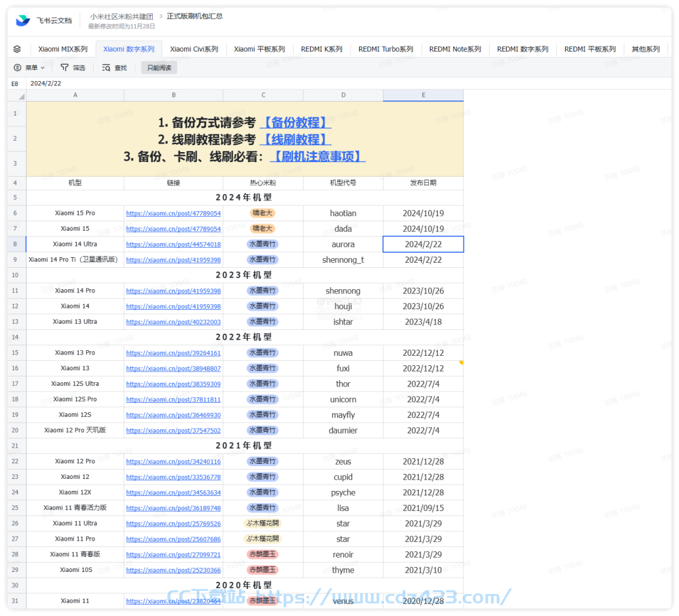
Task: Select the haotian codename cell
Action: (343, 214)
